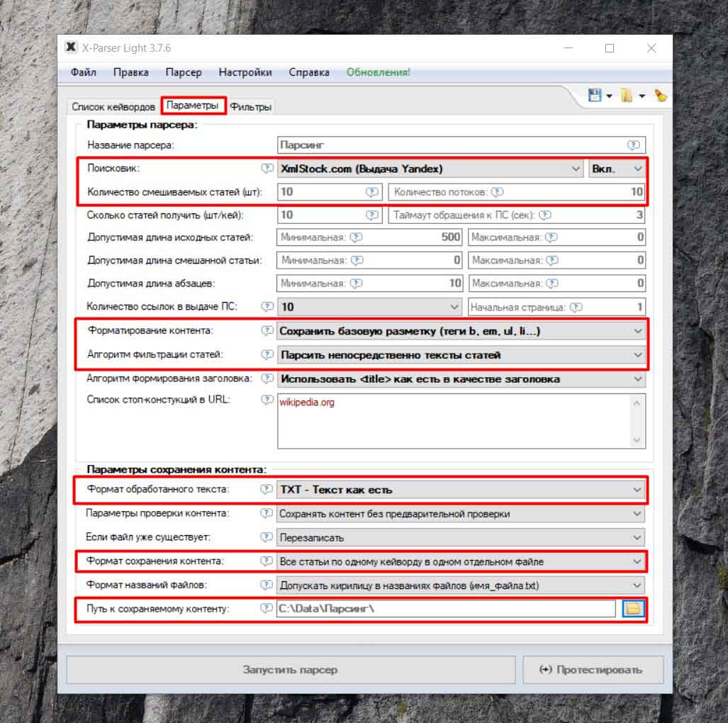Open the Количество ссылок в выдаче ПС dropdown
This screenshot has height=723, width=728.
[x=370, y=307]
